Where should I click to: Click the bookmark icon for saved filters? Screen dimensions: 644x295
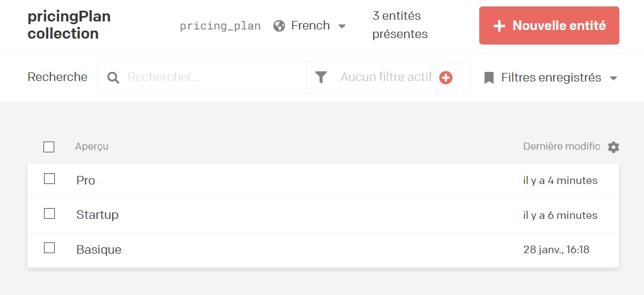pos(489,78)
